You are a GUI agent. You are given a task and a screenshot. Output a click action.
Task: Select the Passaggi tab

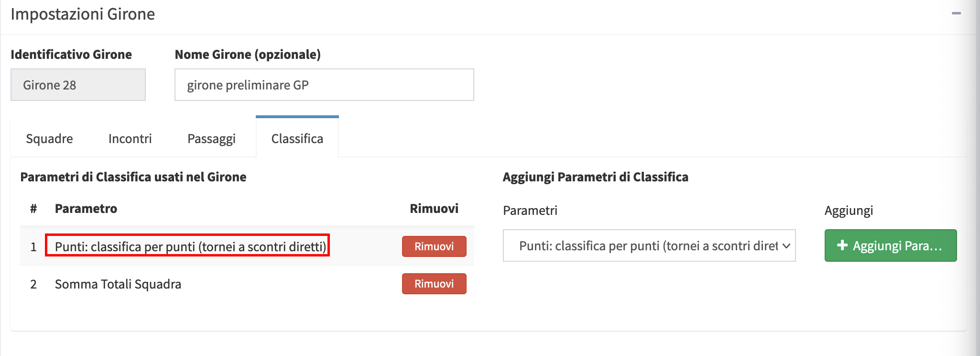(x=211, y=139)
